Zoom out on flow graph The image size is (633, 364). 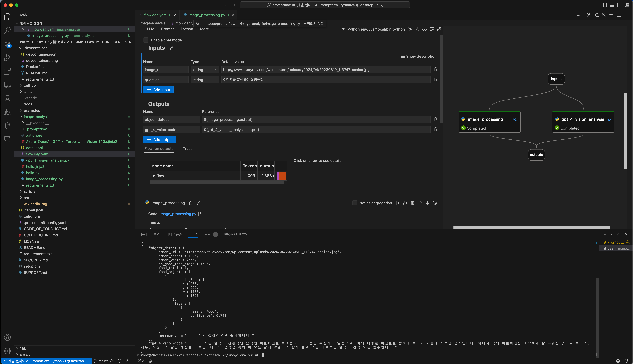611,15
